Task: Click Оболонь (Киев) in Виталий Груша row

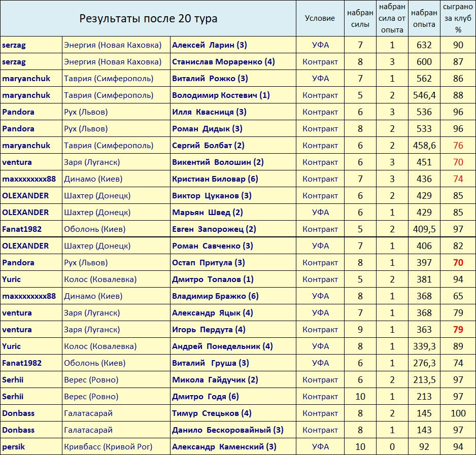Action: pyautogui.click(x=95, y=363)
